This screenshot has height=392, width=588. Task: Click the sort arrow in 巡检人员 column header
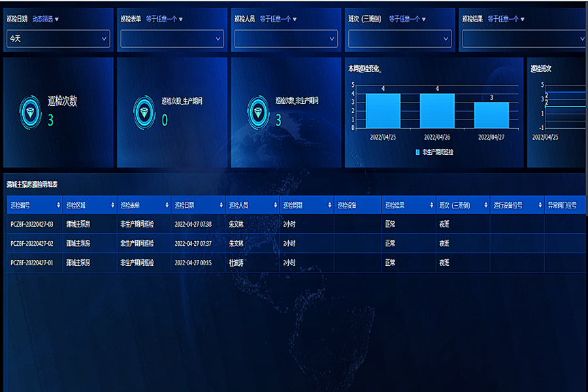pos(273,205)
